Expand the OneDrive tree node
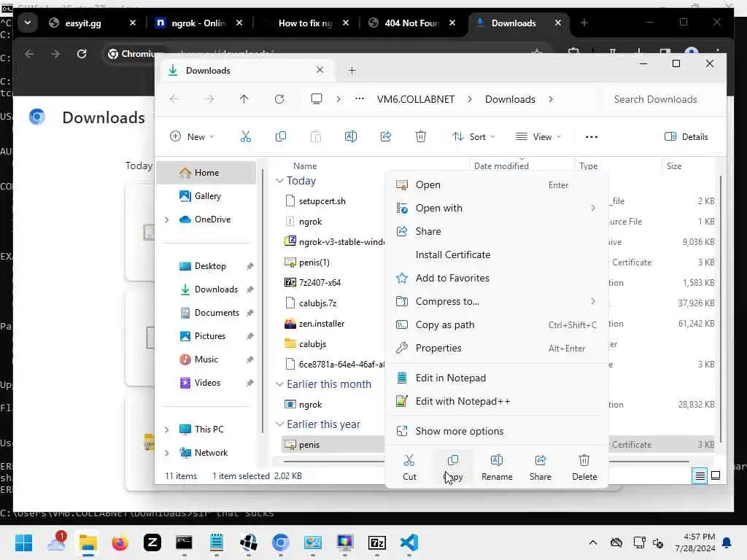The image size is (747, 560). click(x=167, y=219)
